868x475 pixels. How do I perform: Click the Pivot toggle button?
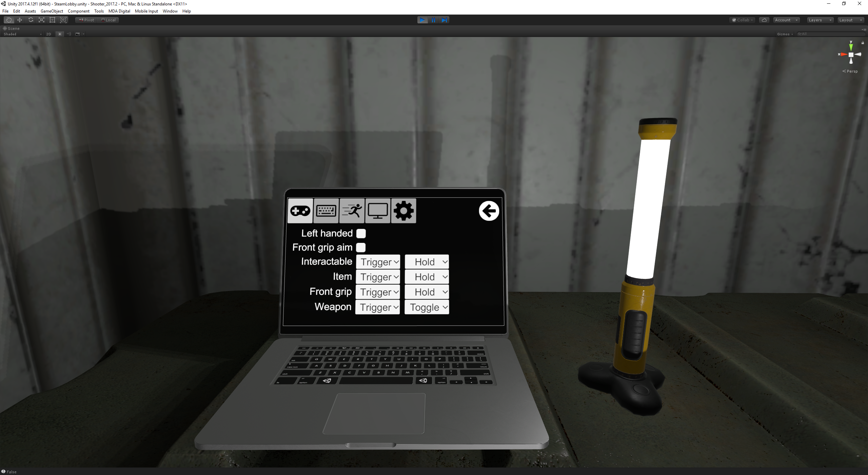pos(86,20)
